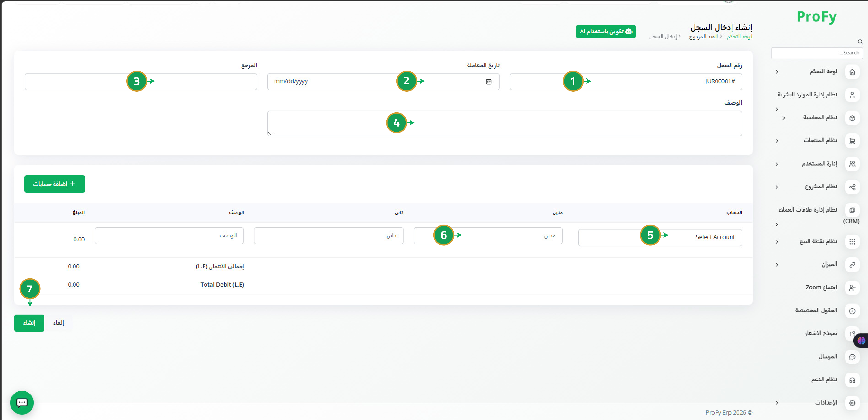868x420 pixels.
Task: Expand the نظام نقطة البيع chevron
Action: tap(777, 242)
